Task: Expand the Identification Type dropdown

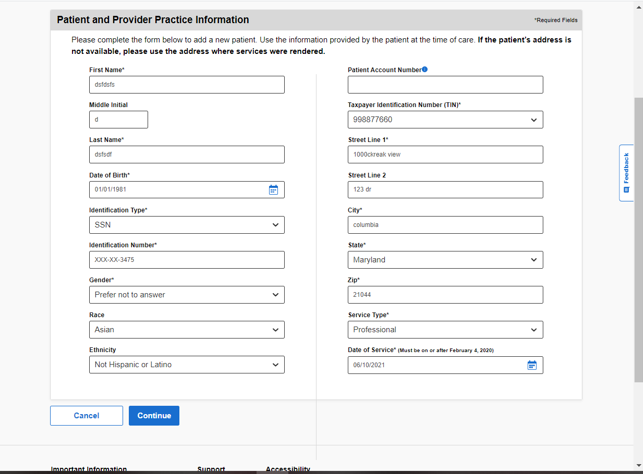Action: tap(186, 225)
